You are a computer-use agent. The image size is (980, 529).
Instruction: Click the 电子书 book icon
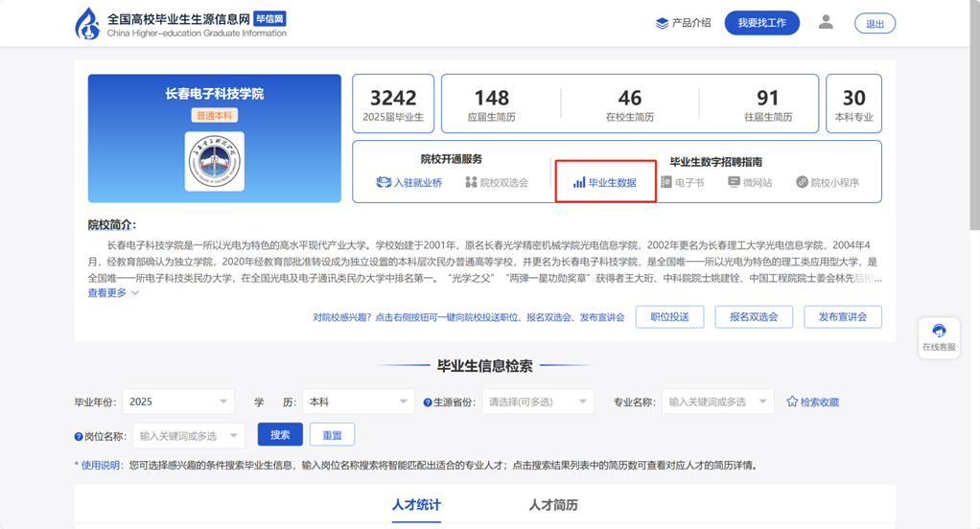(x=666, y=182)
